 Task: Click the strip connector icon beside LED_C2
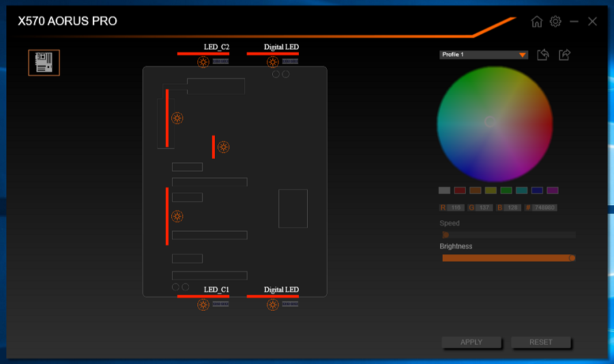(221, 61)
